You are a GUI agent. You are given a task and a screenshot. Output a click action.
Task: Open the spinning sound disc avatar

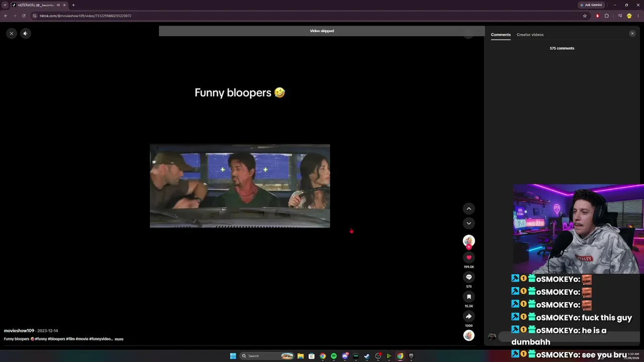[x=469, y=335]
